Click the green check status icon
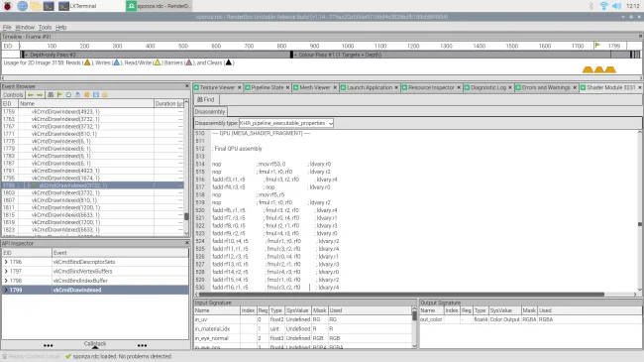Screen dimensions: 644x362 (68, 356)
